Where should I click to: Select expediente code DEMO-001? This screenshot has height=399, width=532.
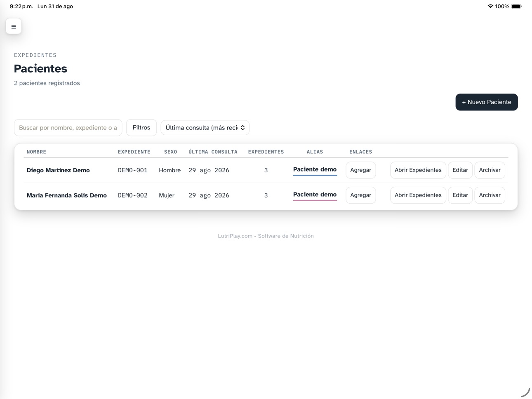133,170
